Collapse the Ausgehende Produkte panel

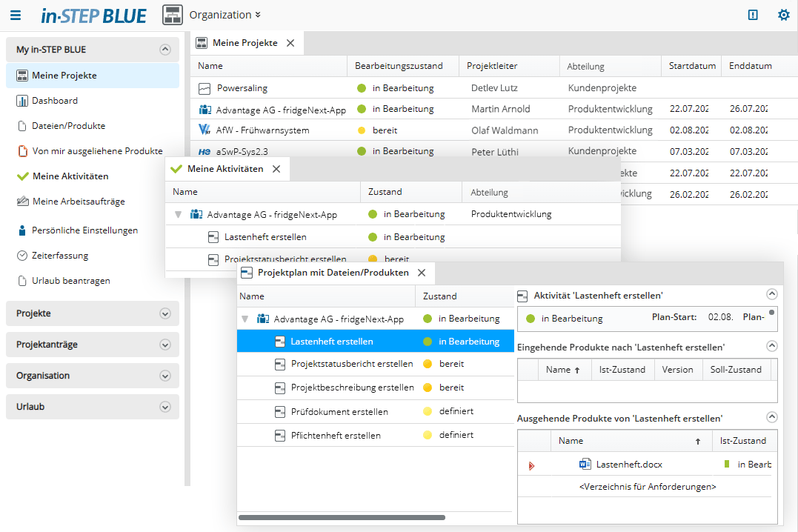click(x=771, y=418)
